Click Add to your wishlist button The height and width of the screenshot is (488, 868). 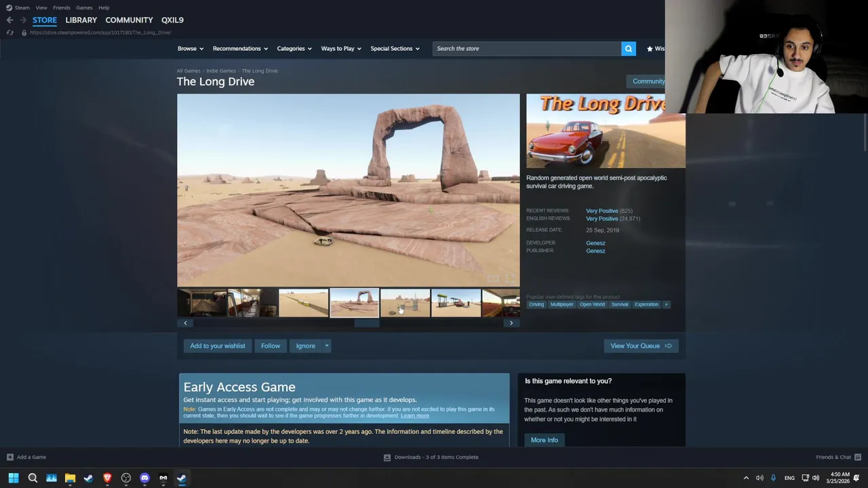coord(218,346)
